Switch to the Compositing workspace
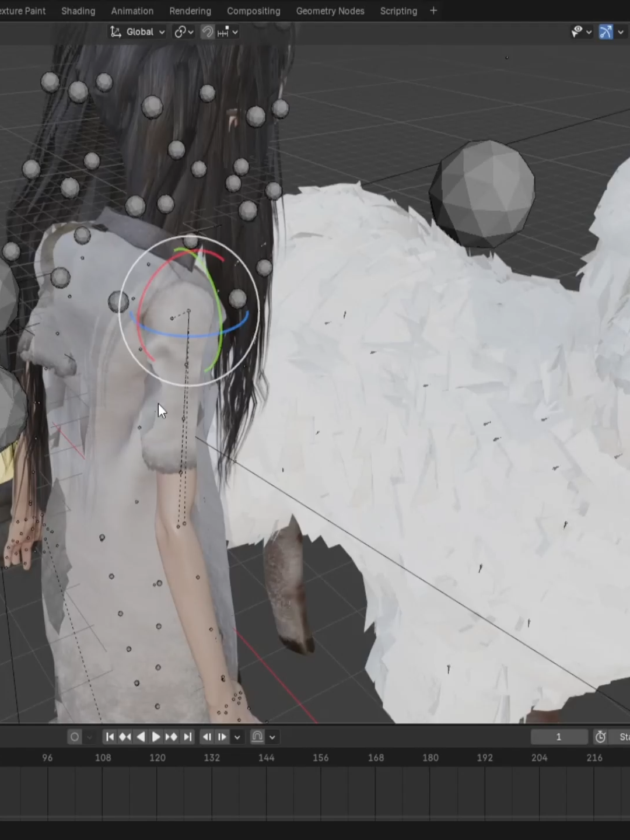Image resolution: width=630 pixels, height=840 pixels. (254, 11)
